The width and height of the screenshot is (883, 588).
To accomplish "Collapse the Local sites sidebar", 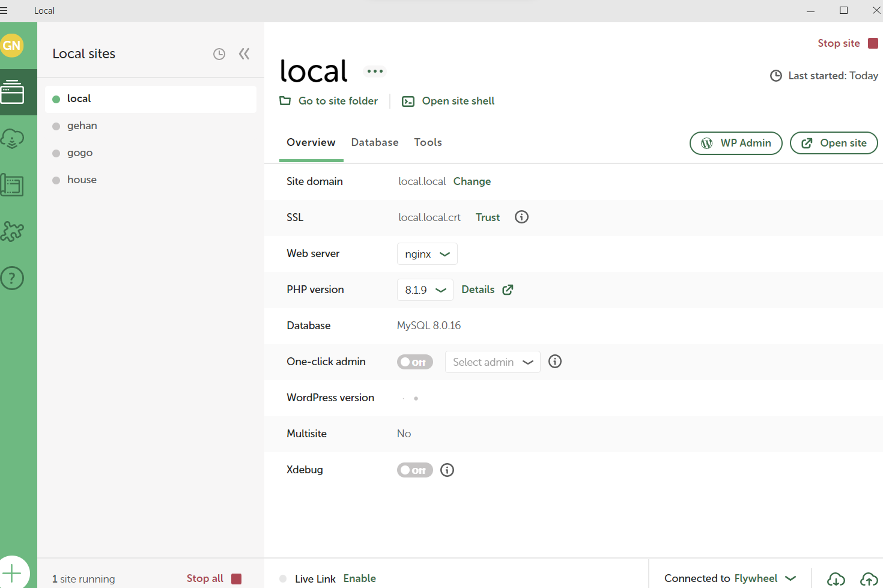I will (244, 54).
